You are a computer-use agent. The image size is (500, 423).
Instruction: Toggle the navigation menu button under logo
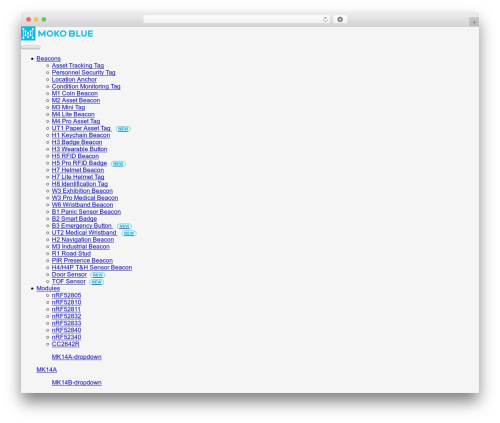pos(31,47)
